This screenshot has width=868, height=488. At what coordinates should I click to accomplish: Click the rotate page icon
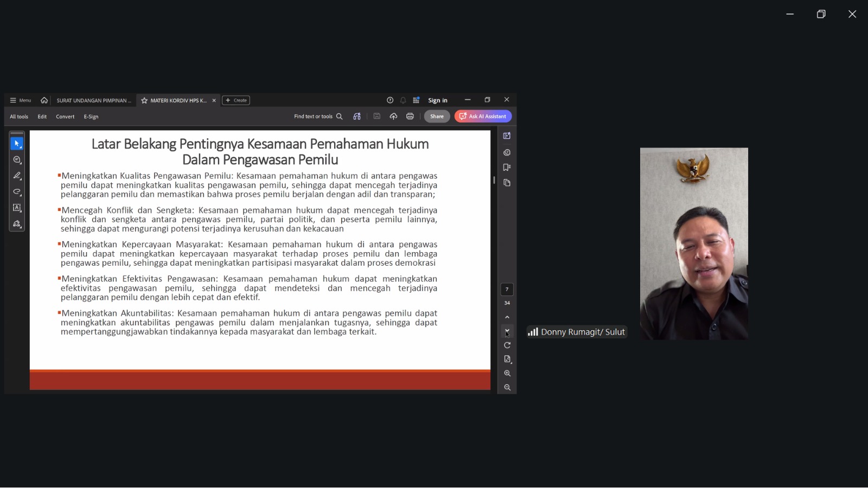(x=507, y=345)
